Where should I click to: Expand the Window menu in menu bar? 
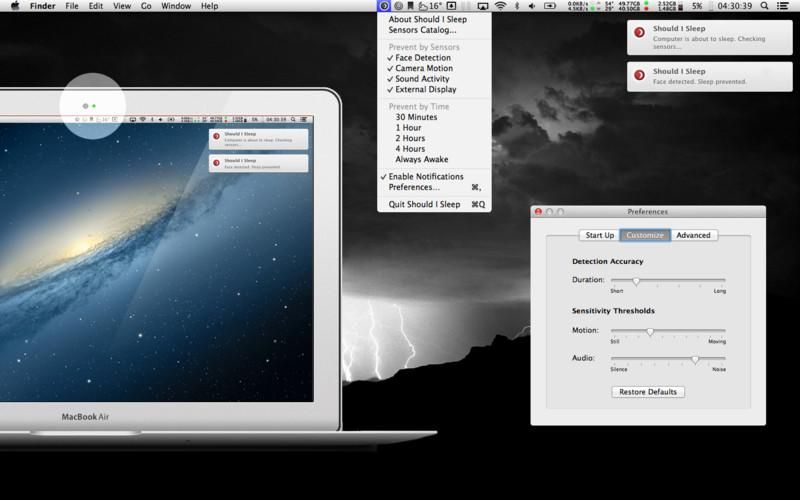coord(176,6)
